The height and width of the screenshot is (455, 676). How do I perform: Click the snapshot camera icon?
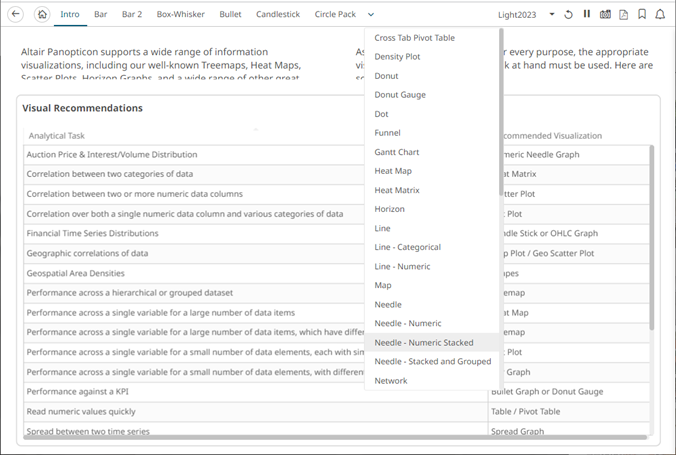tap(605, 15)
